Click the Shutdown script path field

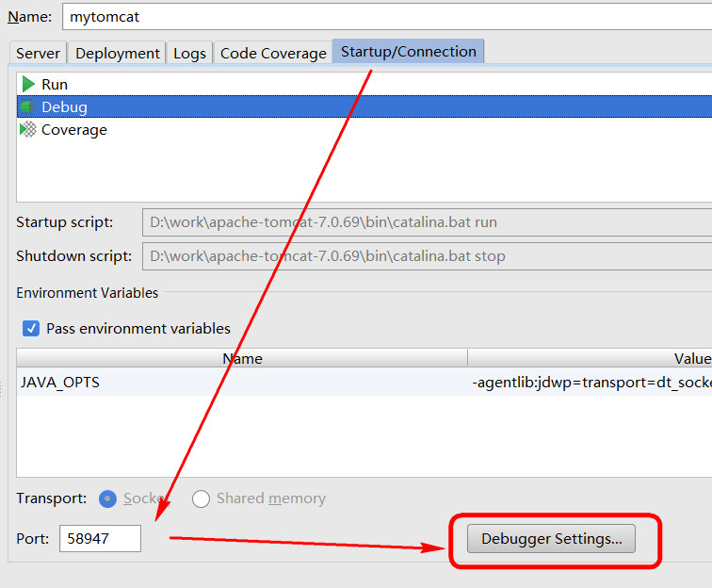pos(427,256)
